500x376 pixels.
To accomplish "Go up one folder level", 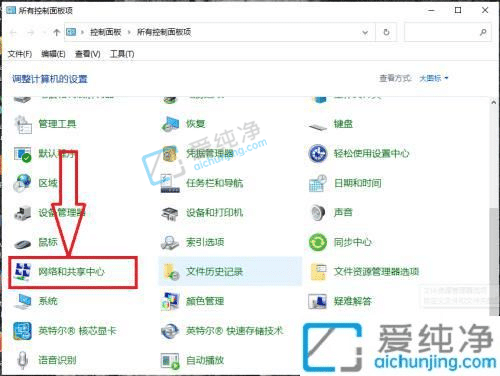I will pos(56,32).
